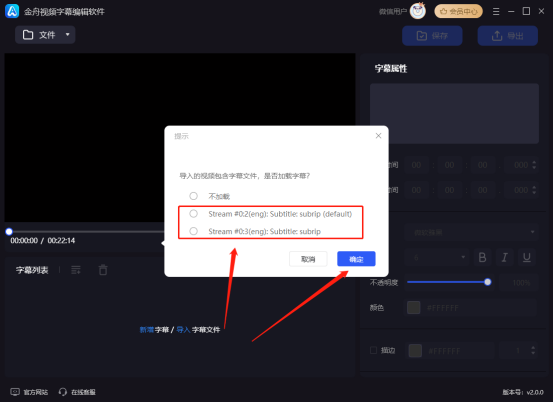
Task: Click the 导入 subtitle file link
Action: tap(183, 330)
